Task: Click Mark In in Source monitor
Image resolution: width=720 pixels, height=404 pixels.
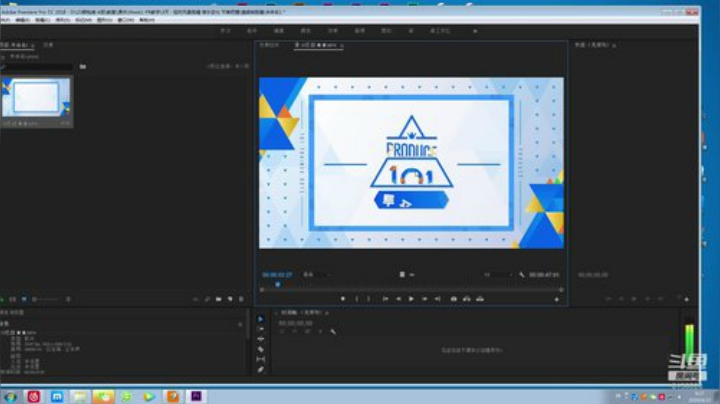Action: [x=357, y=299]
